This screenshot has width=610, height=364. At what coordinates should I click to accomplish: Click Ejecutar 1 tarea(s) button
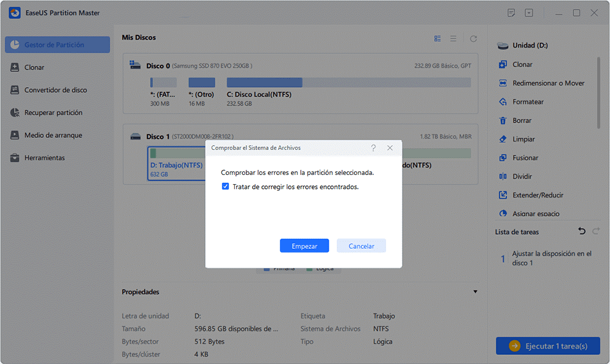pos(548,346)
